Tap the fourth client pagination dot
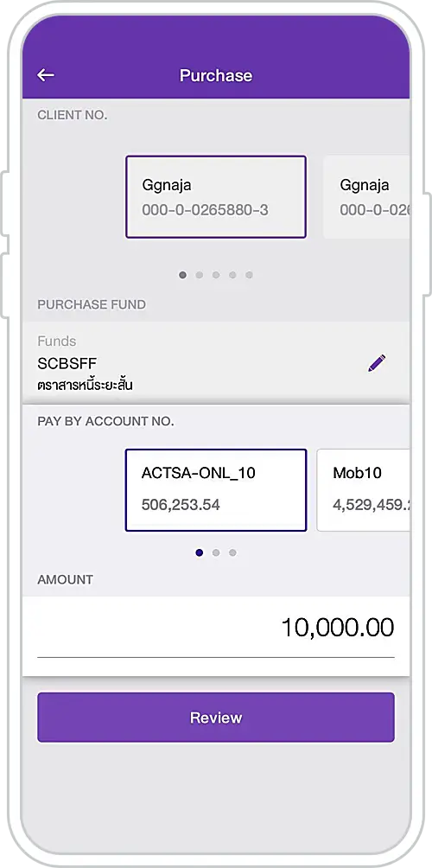The image size is (432, 868). pyautogui.click(x=232, y=275)
